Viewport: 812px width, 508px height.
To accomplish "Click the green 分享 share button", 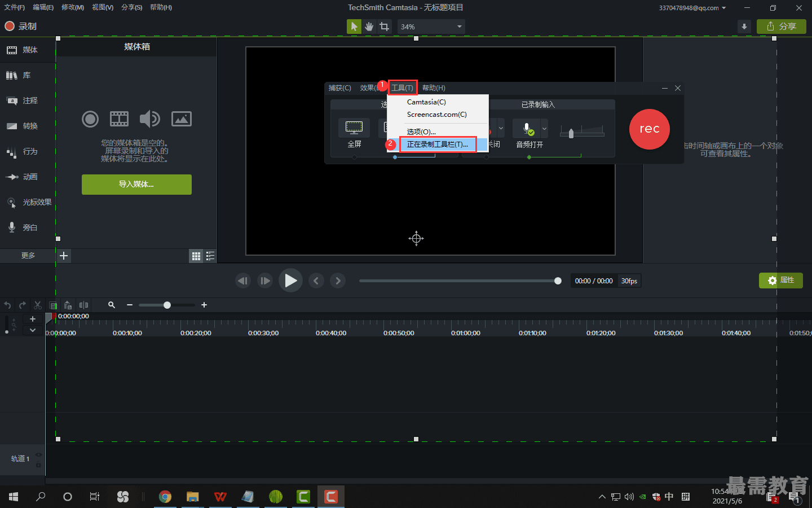I will 782,27.
